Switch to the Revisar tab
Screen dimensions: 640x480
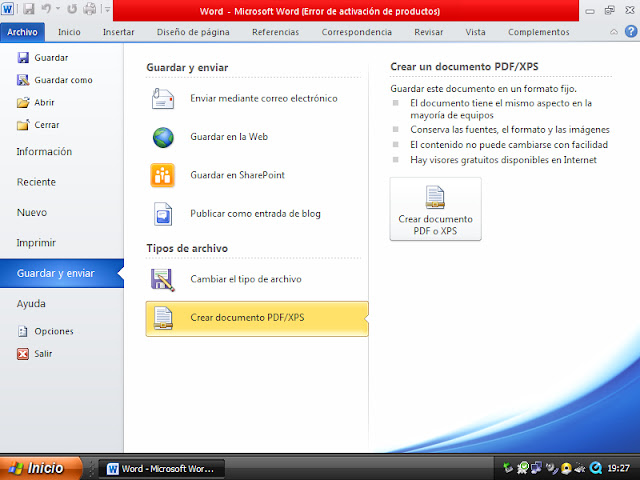tap(429, 32)
